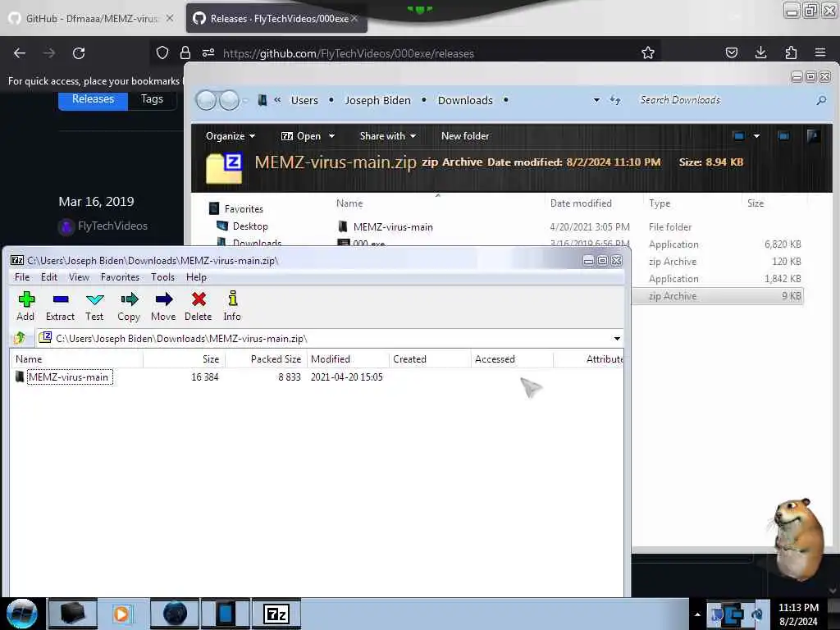Open the Share with dropdown in Explorer
The image size is (840, 630).
[388, 136]
